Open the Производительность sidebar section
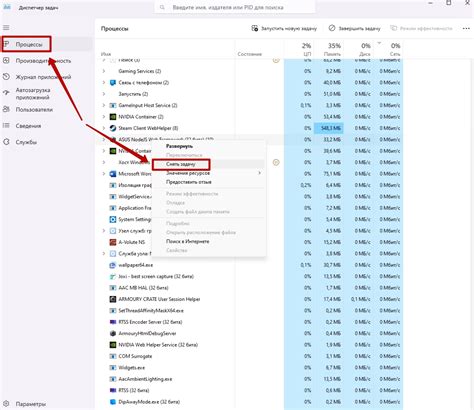Image resolution: width=474 pixels, height=410 pixels. (43, 61)
